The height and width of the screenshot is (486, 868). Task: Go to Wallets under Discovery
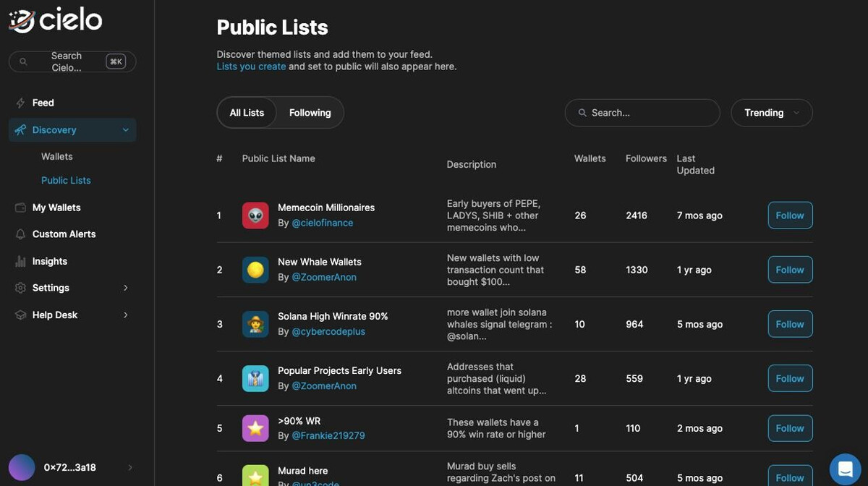(57, 156)
